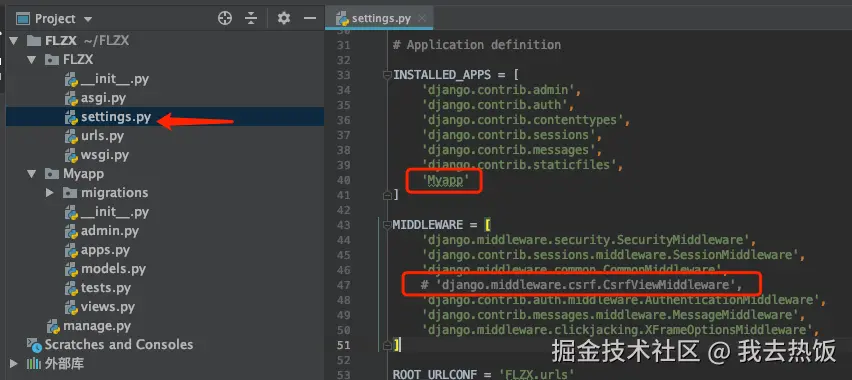Collapse the FLZX ~/FLZX root folder
Viewport: 852px width, 380px height.
14,41
